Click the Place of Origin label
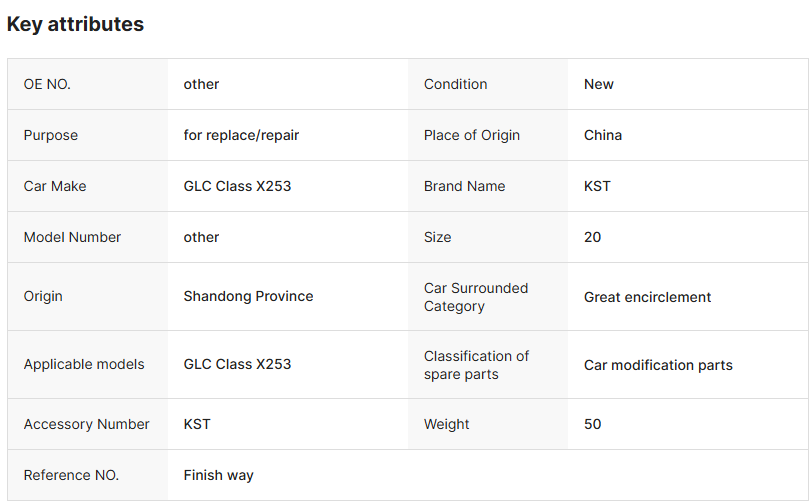Screen dimensions: 811x502 click(x=472, y=135)
